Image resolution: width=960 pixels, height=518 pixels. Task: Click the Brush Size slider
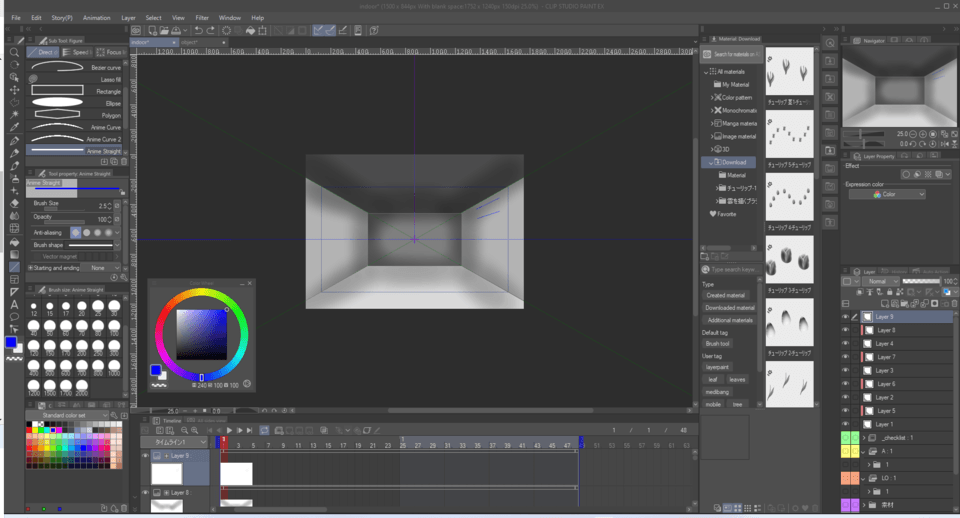(64, 208)
